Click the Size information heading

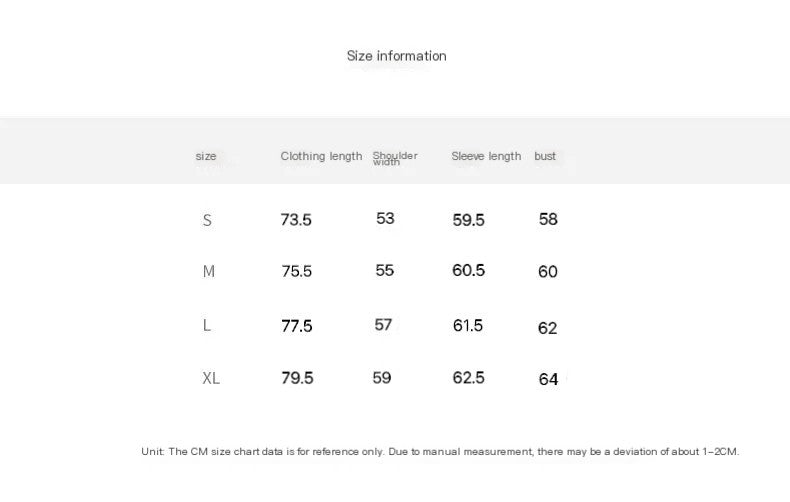[397, 56]
